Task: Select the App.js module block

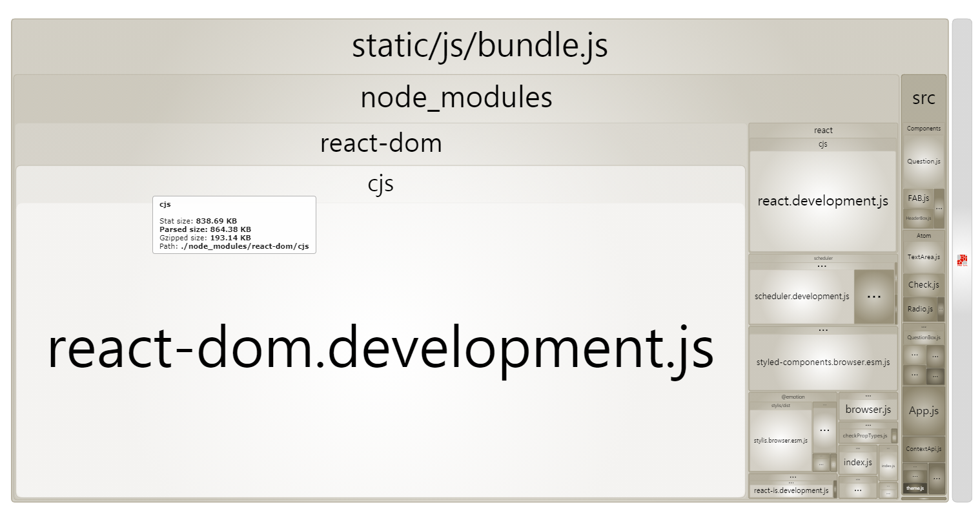Action: pos(924,411)
